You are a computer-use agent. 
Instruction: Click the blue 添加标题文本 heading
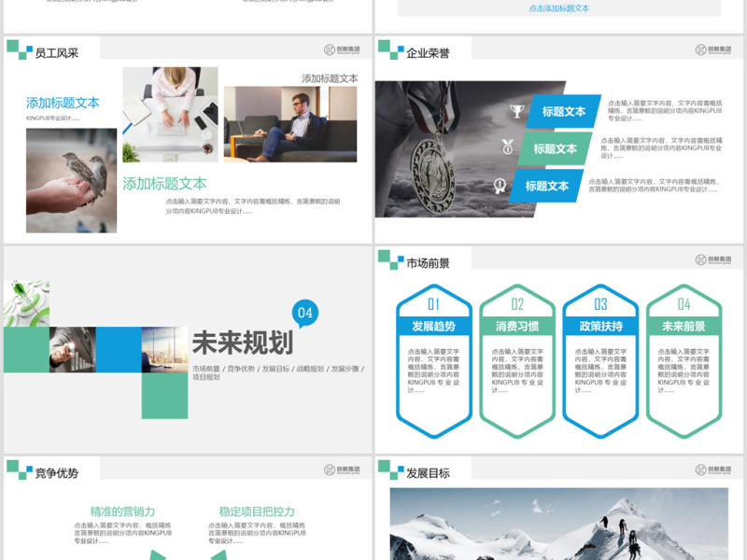(64, 104)
